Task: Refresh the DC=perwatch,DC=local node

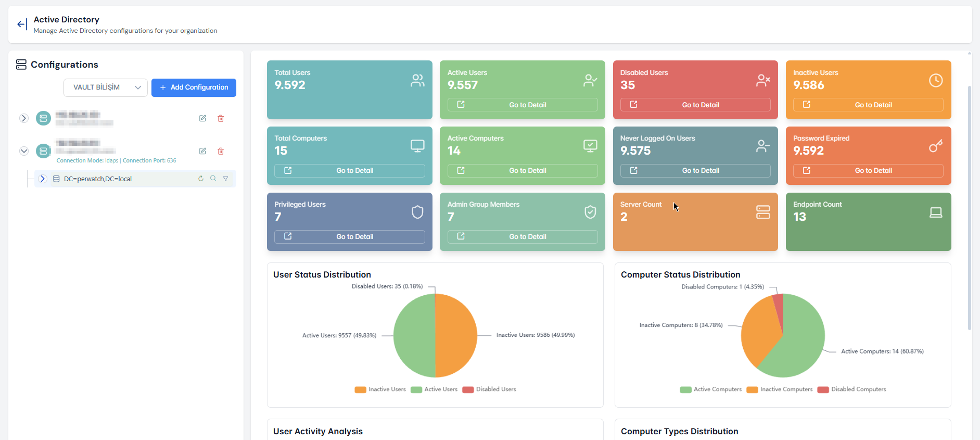Action: [201, 179]
